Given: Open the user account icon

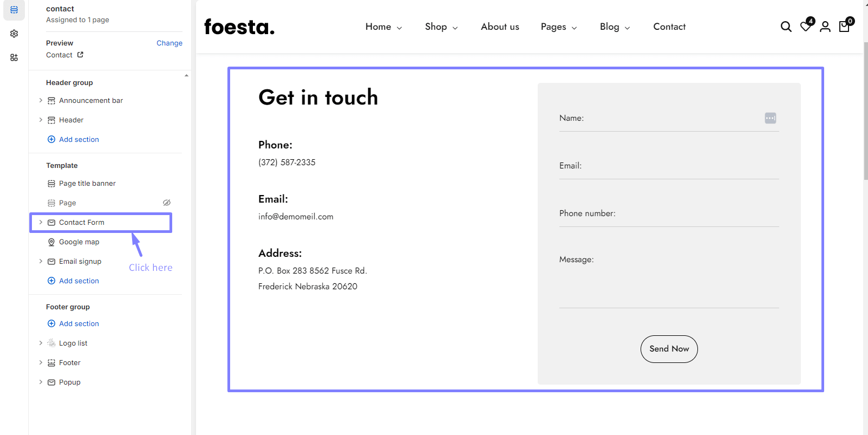Looking at the screenshot, I should [825, 27].
